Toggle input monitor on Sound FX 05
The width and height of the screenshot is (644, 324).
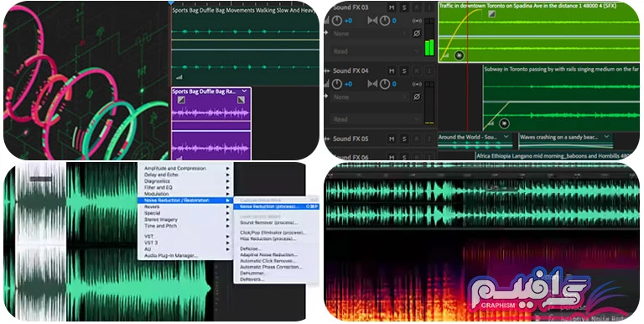[x=429, y=138]
